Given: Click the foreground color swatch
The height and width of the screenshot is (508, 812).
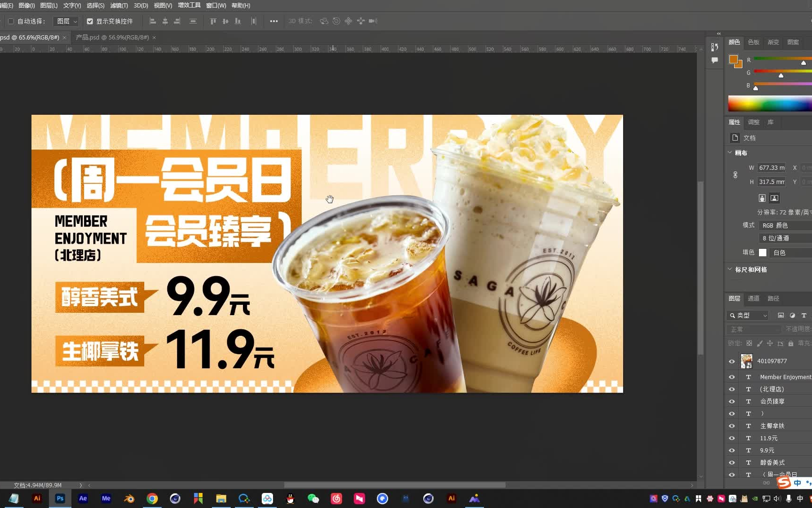Looking at the screenshot, I should point(733,59).
